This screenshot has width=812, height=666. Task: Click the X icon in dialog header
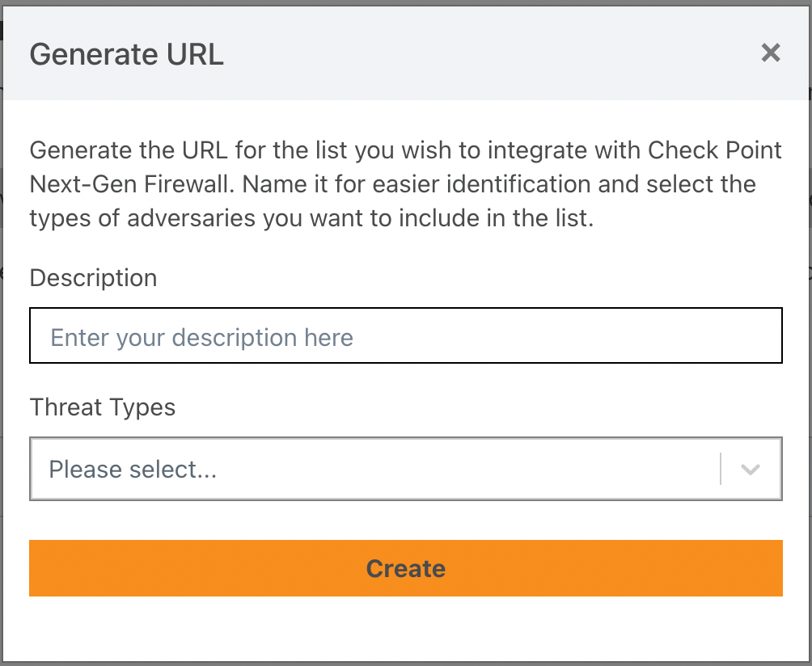click(x=771, y=53)
